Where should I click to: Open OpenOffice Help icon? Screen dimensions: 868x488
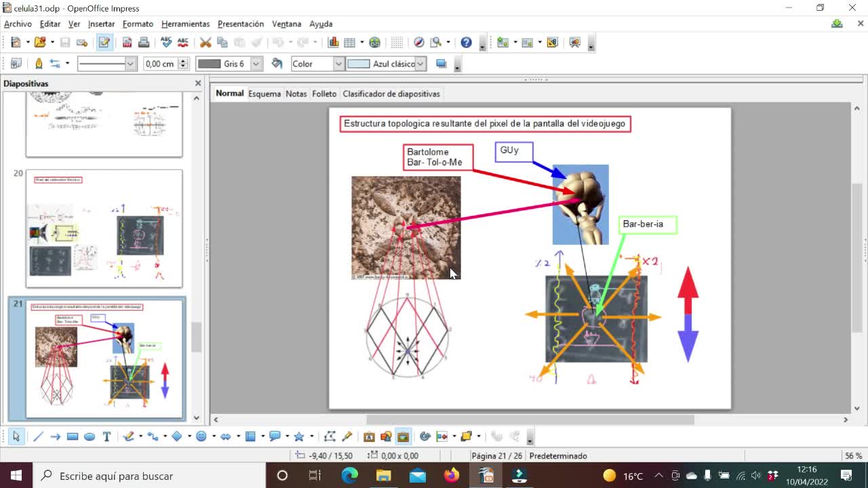pos(466,42)
